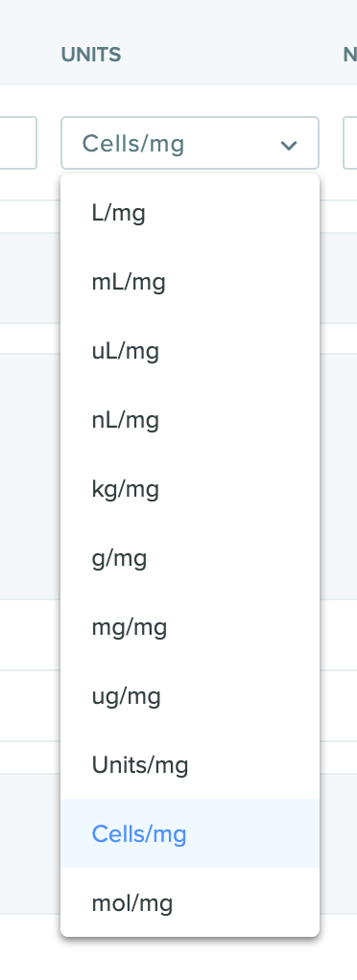The height and width of the screenshot is (980, 357).
Task: Pick uL/mg in the dropdown list
Action: pos(190,351)
